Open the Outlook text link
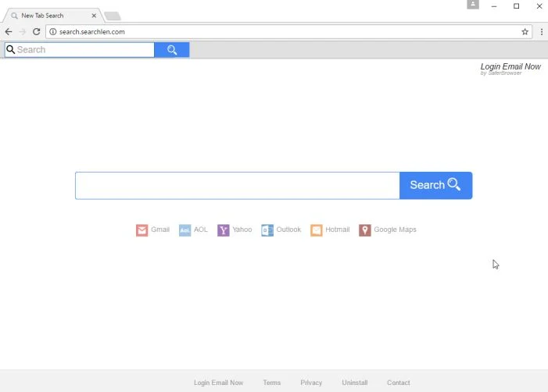548x392 pixels. pyautogui.click(x=288, y=230)
